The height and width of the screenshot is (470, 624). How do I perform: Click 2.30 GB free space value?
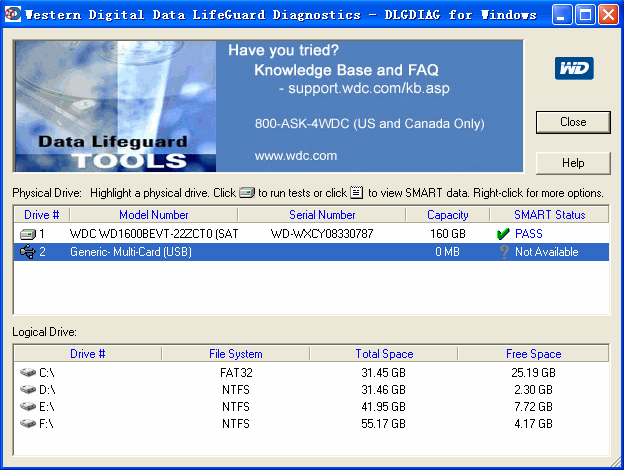click(533, 390)
